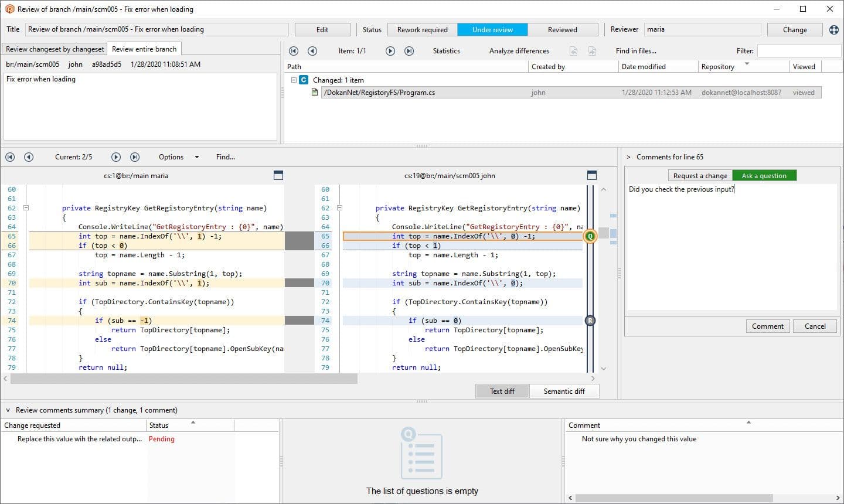Click the file icon beside Program.cs
The width and height of the screenshot is (844, 504).
coord(315,92)
